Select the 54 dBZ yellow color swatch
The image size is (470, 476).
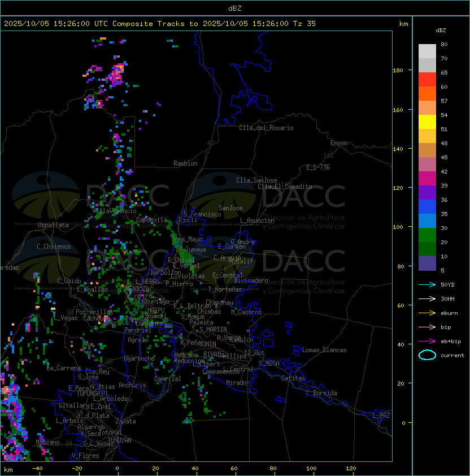coord(427,122)
